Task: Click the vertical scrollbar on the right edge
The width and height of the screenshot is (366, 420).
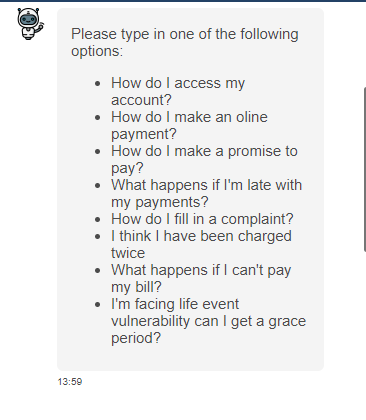Action: coord(365,169)
